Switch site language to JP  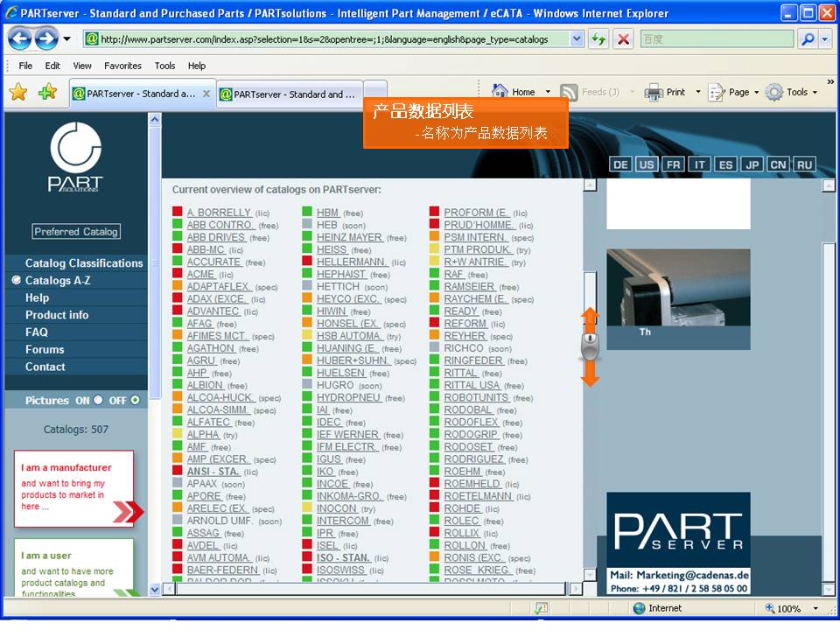[752, 164]
